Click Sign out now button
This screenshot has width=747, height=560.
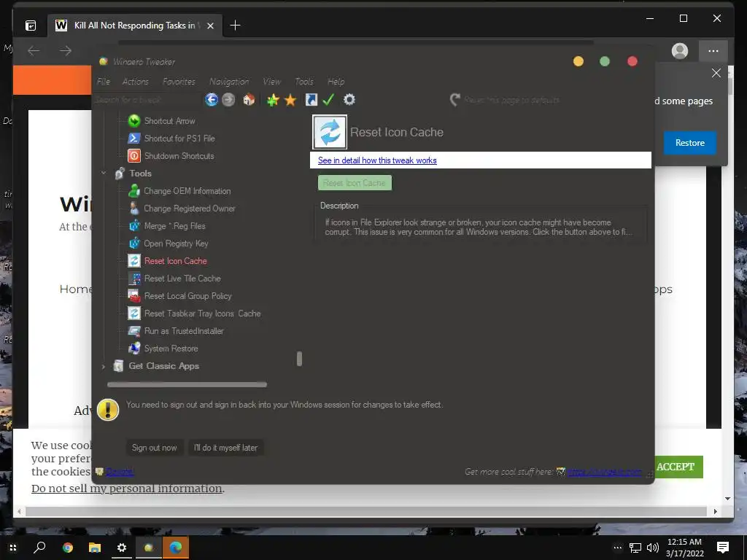pos(155,448)
